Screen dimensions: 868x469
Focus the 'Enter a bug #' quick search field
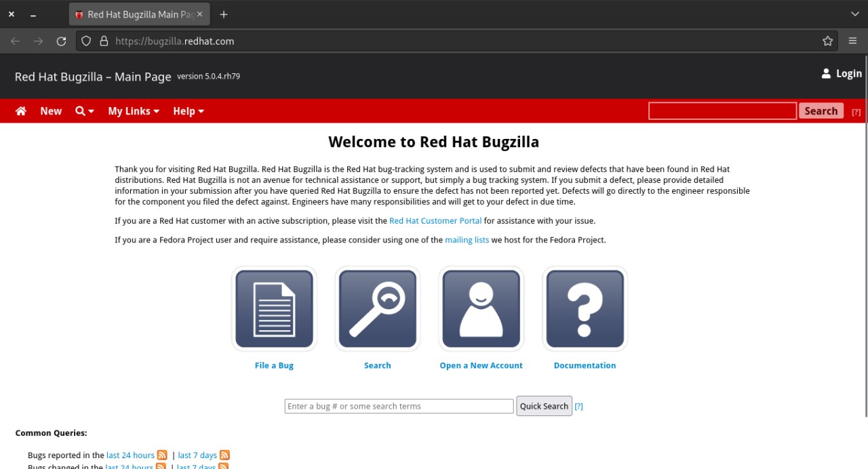399,406
